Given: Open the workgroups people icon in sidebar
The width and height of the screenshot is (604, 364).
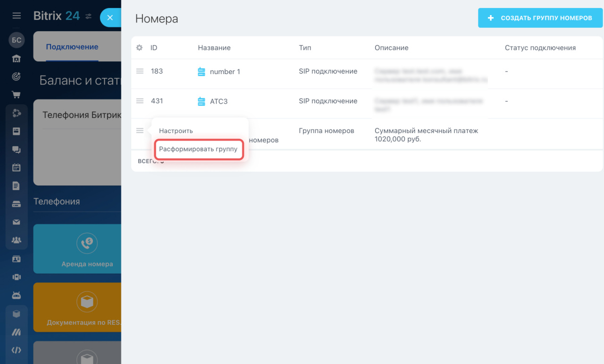Looking at the screenshot, I should click(x=17, y=240).
